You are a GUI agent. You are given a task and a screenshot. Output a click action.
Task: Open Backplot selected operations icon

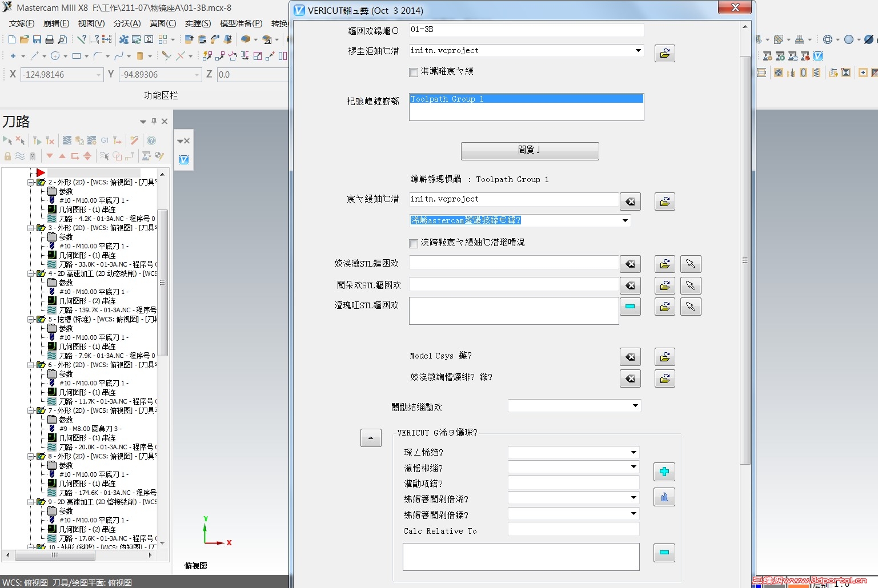pyautogui.click(x=67, y=140)
